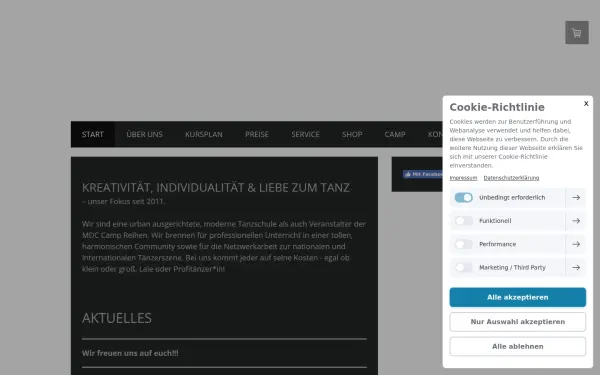600x375 pixels.
Task: Go to the START menu item
Action: (93, 134)
